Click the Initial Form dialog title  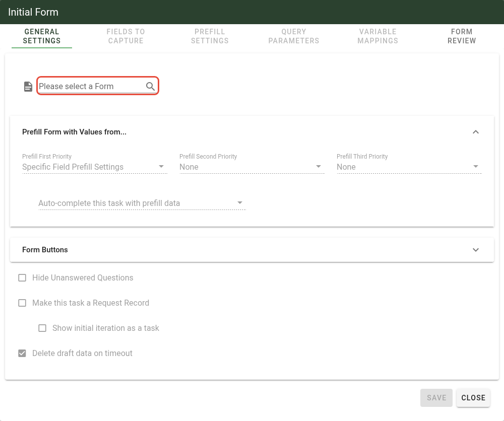[x=33, y=12]
